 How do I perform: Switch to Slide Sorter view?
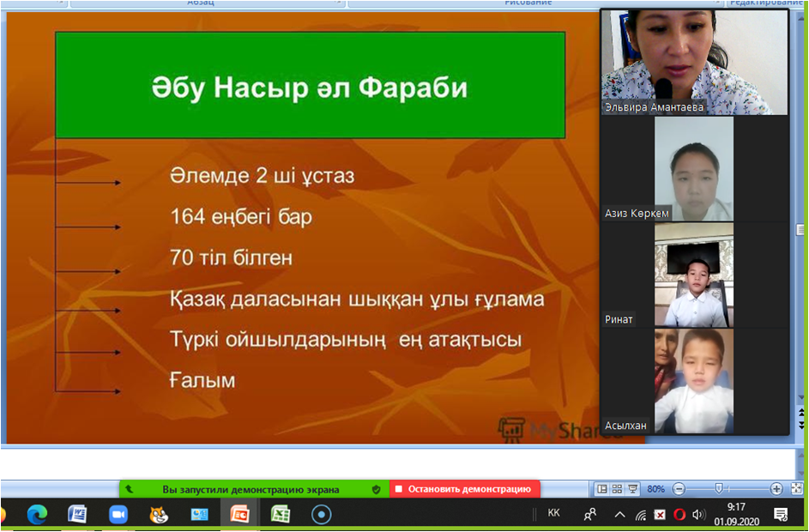(618, 489)
